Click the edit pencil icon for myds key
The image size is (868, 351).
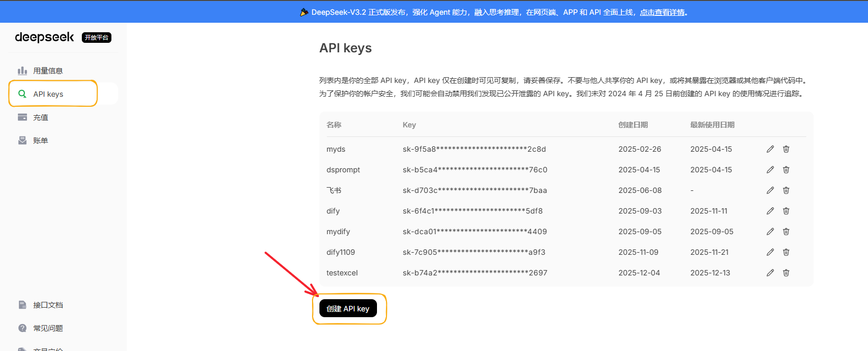coord(770,149)
